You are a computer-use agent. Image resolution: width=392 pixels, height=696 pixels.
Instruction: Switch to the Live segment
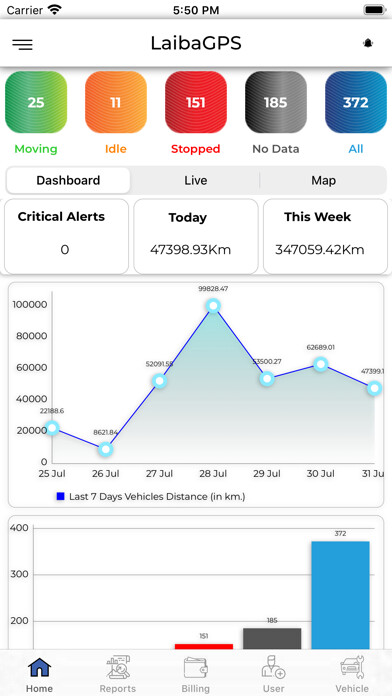196,181
